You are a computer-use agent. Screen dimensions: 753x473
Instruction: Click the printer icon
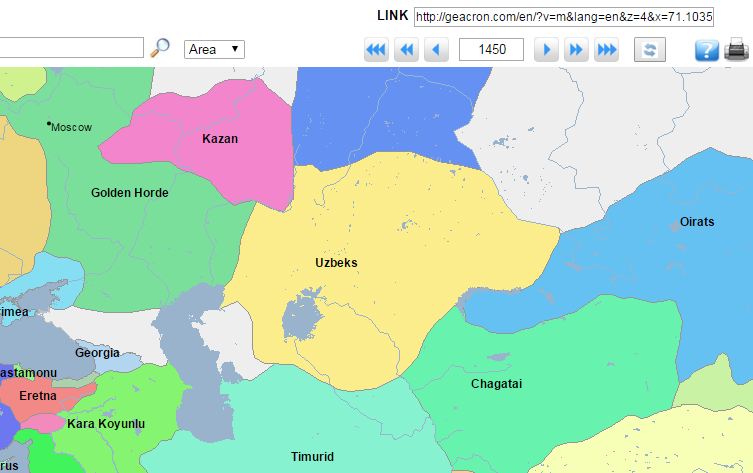tap(737, 50)
